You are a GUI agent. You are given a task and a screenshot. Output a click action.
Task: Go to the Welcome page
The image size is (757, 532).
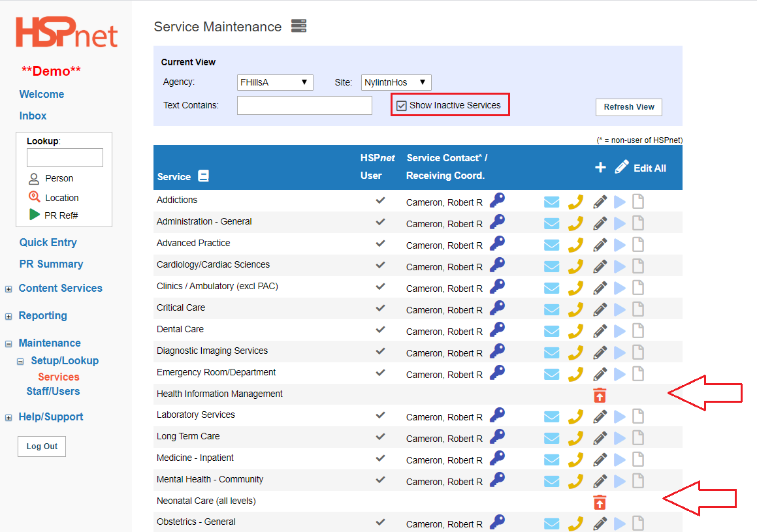pyautogui.click(x=42, y=94)
